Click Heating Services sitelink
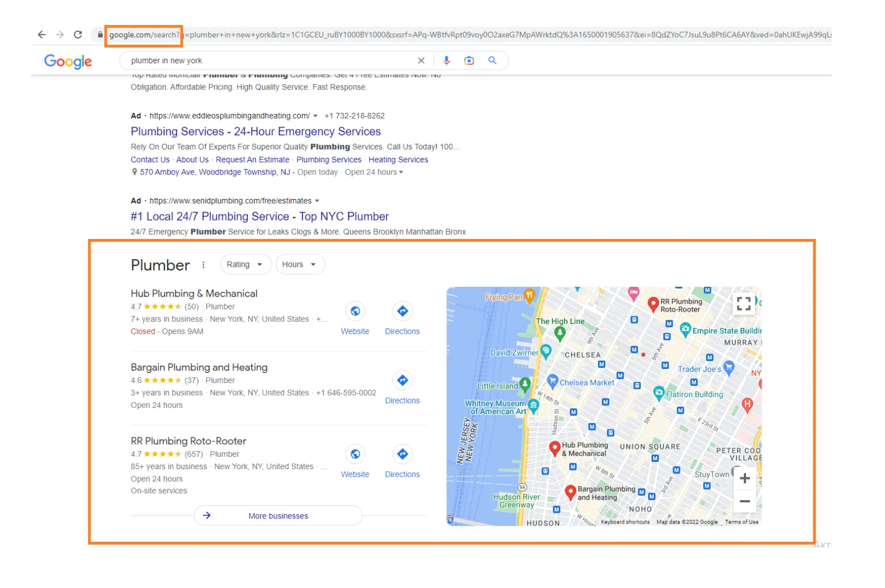Viewport: 885px width, 588px height. point(398,160)
